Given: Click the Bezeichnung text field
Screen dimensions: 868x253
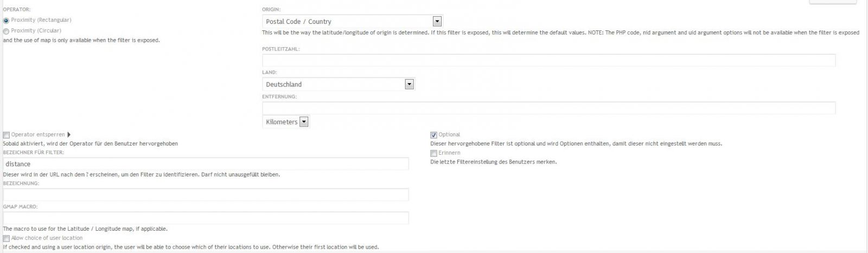Looking at the screenshot, I should tap(206, 194).
